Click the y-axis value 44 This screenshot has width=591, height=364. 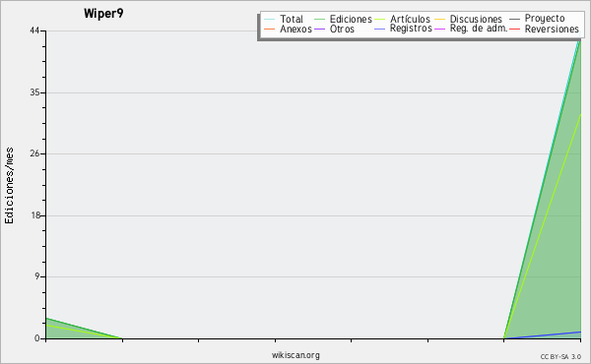tap(34, 30)
